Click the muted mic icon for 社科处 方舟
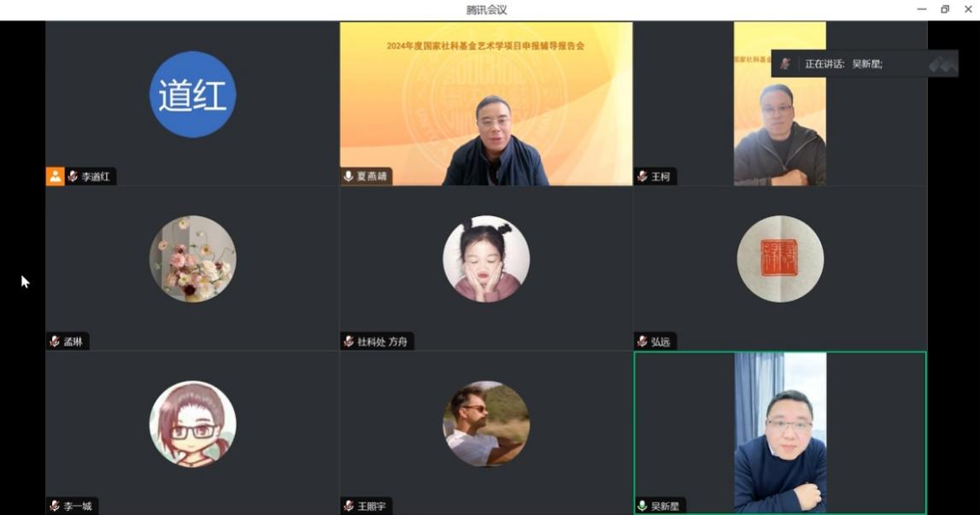The width and height of the screenshot is (980, 515). (x=349, y=342)
